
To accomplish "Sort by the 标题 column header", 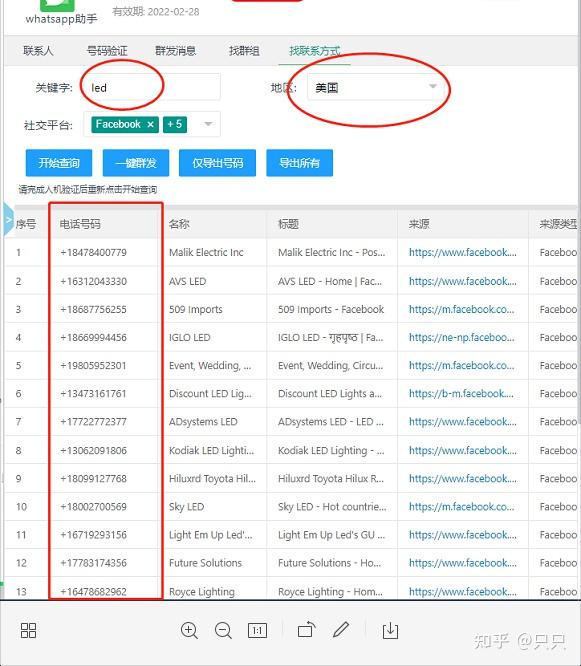I will (x=288, y=224).
